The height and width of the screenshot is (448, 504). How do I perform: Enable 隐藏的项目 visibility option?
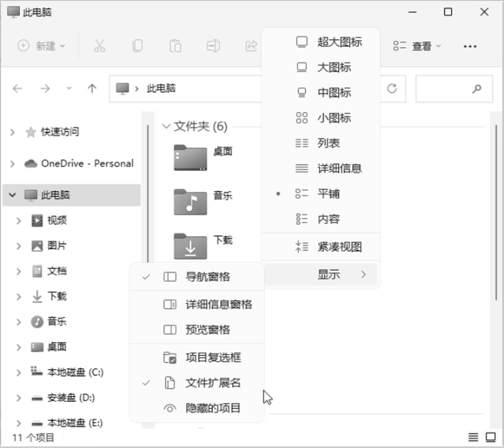click(x=213, y=408)
